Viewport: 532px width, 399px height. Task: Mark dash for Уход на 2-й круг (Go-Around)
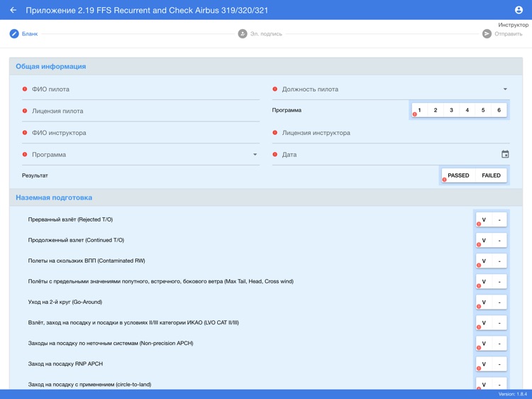pos(499,302)
